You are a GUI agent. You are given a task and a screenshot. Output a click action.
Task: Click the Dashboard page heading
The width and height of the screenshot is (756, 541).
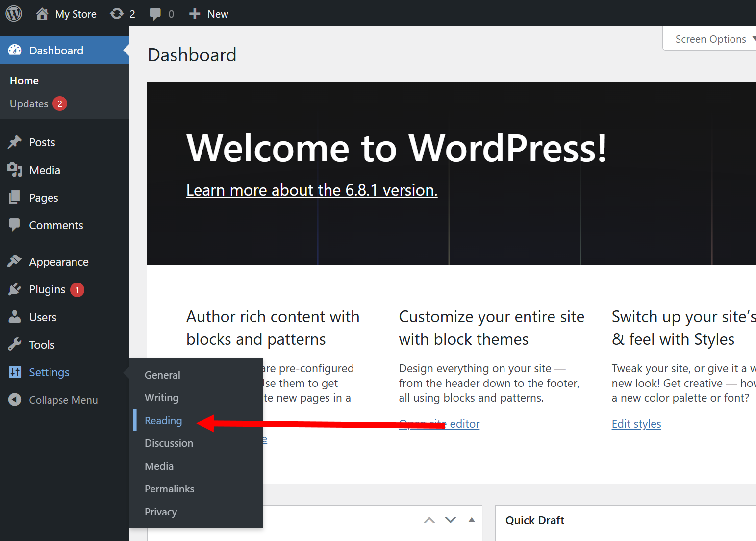192,54
